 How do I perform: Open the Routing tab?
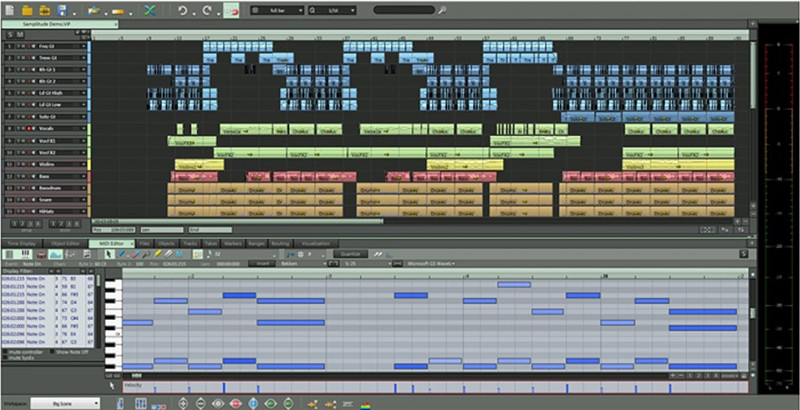pyautogui.click(x=280, y=244)
